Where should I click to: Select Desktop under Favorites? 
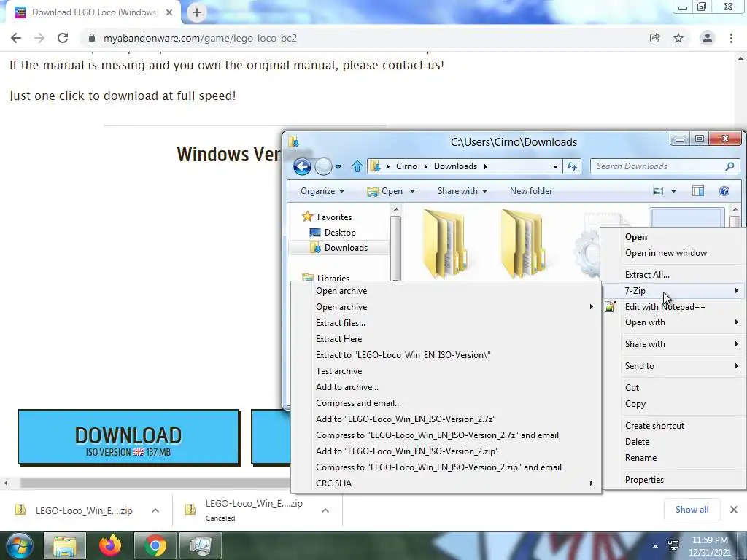(x=340, y=233)
